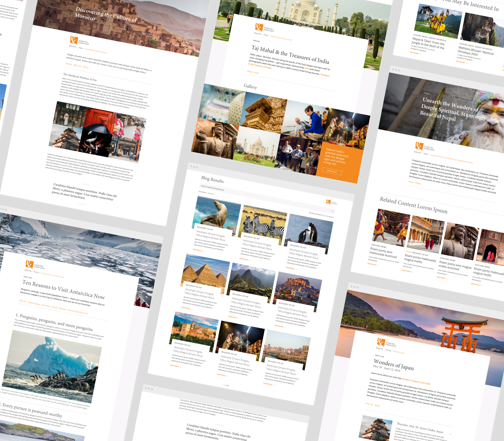504x441 pixels.
Task: Open See Details for Wellness Bhutan journey
Action: tap(461, 62)
